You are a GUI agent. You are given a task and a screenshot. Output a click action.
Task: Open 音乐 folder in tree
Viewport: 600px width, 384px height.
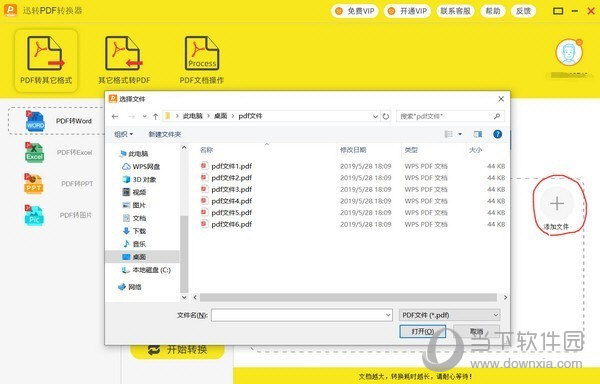134,244
